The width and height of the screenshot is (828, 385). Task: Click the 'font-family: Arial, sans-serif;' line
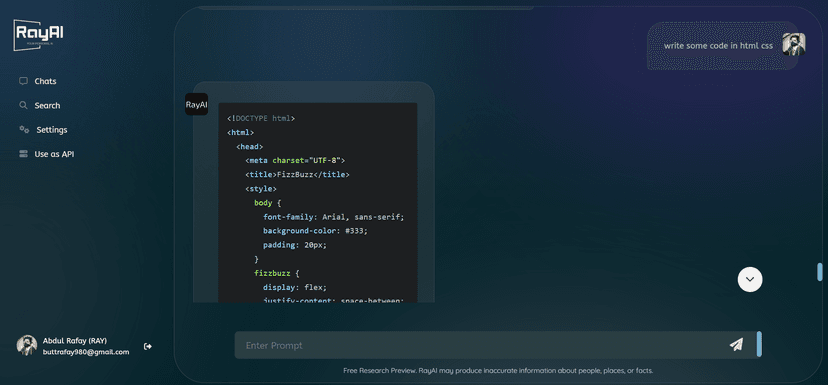tap(333, 217)
